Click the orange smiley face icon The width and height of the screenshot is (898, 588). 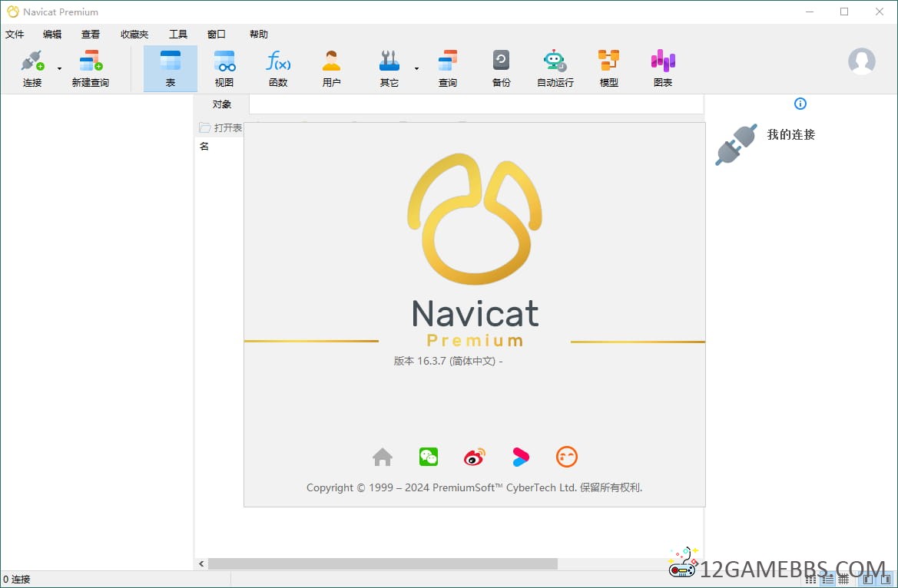click(x=566, y=457)
